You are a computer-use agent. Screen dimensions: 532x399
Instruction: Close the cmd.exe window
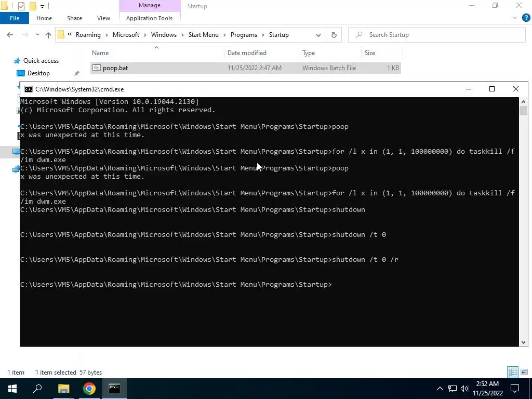[x=516, y=89]
